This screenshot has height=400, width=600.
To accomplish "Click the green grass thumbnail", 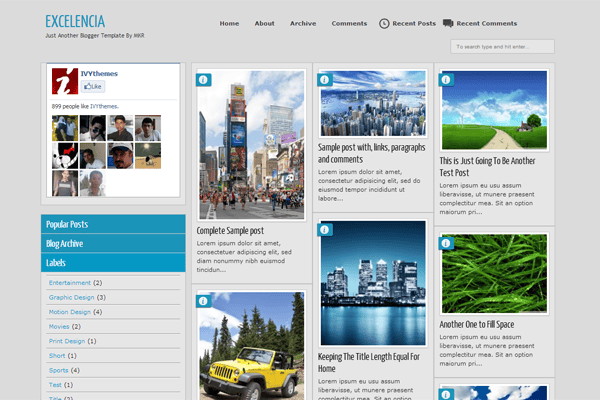I will click(x=494, y=274).
